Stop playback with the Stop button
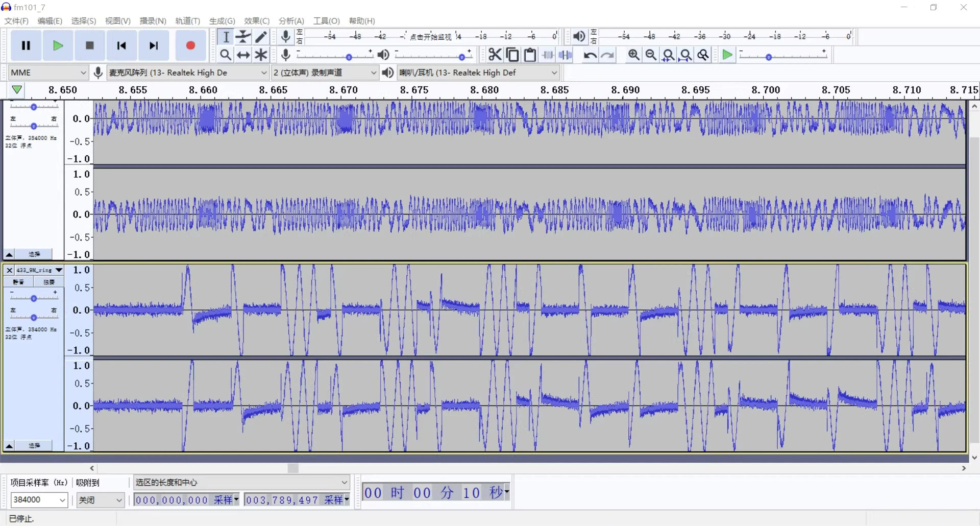This screenshot has height=526, width=980. tap(90, 45)
